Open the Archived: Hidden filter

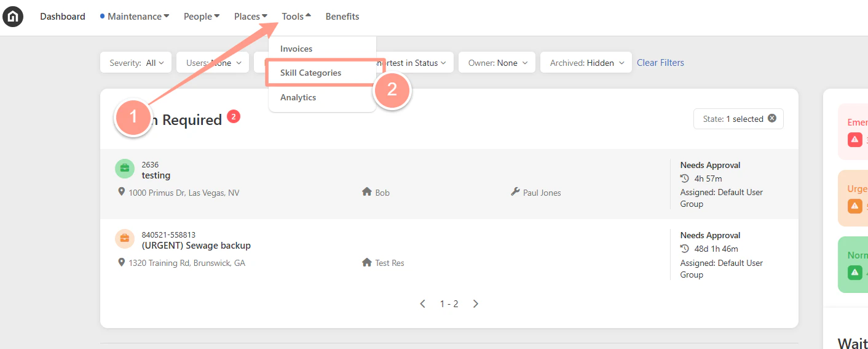pos(586,63)
